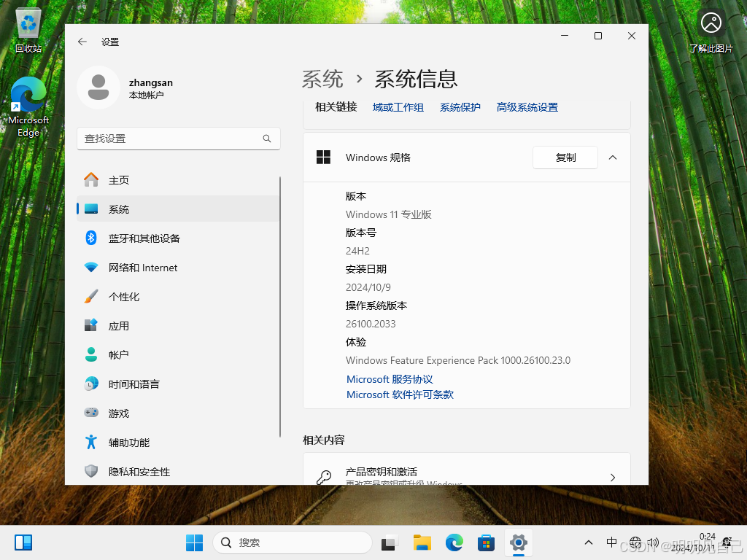Select the 24H2 version number text

(x=357, y=251)
